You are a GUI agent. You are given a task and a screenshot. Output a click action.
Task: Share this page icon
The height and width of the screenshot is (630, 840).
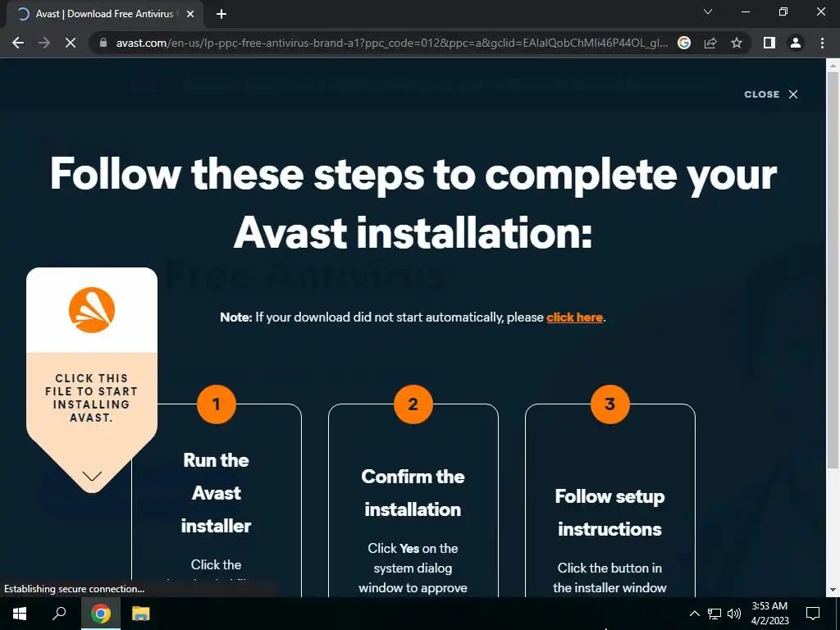(710, 43)
